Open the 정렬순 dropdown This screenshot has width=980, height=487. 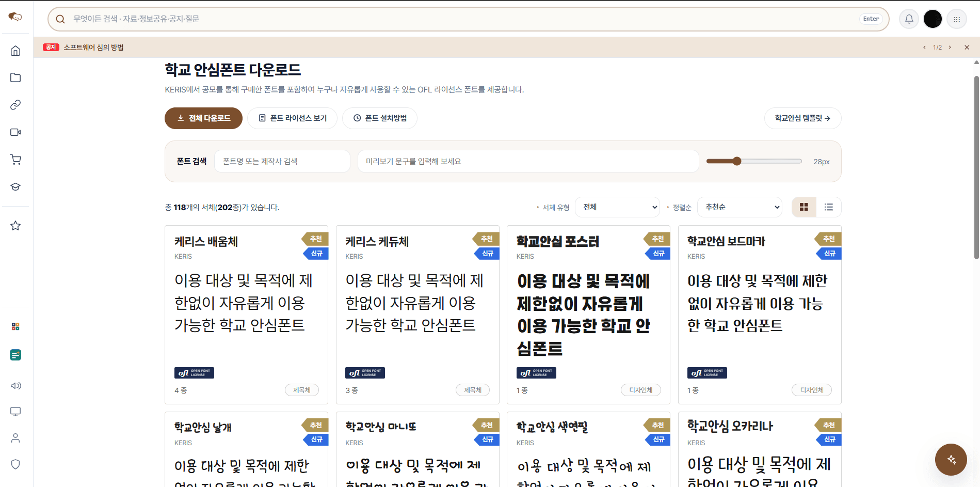[740, 207]
